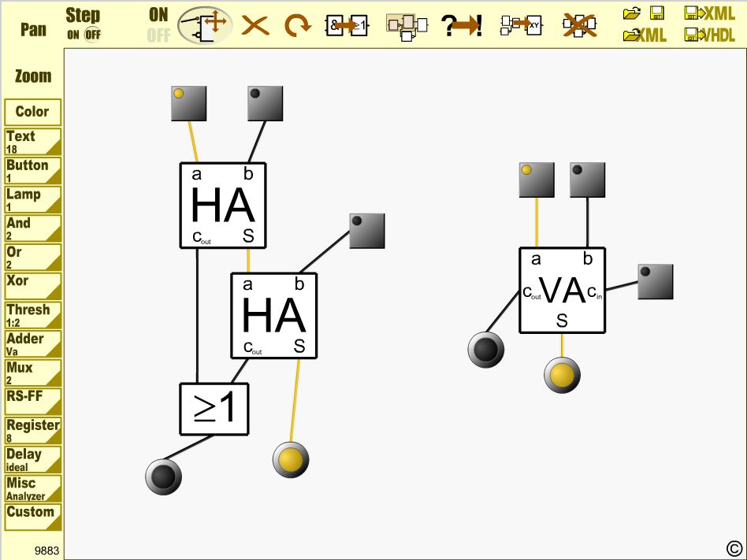Click the save floppy disk icon
This screenshot has height=560, width=747.
point(657,13)
